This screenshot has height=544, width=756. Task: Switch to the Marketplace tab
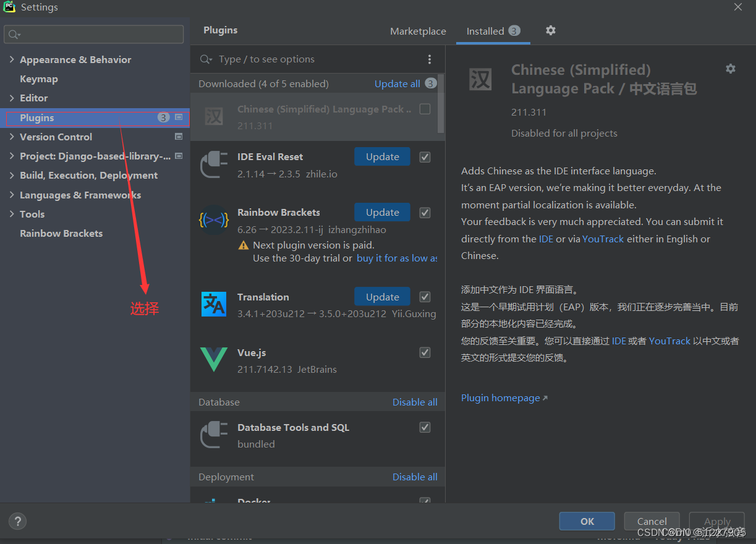pyautogui.click(x=418, y=31)
